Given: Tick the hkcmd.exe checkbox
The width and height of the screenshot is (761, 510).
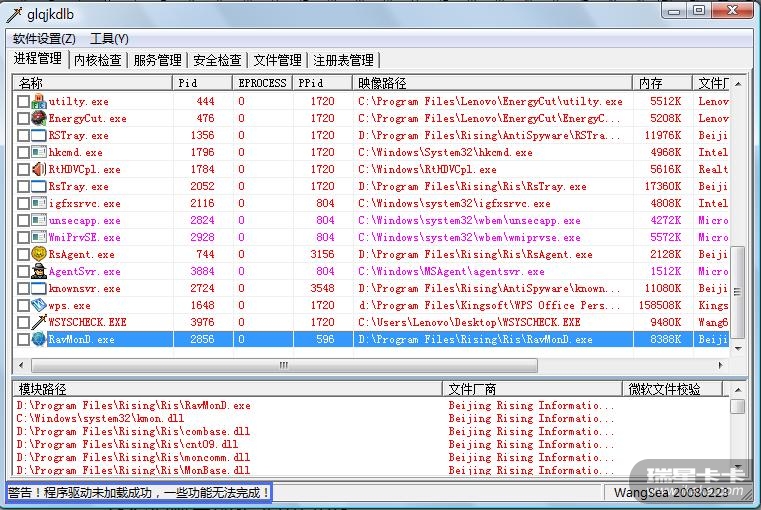Looking at the screenshot, I should click(23, 152).
